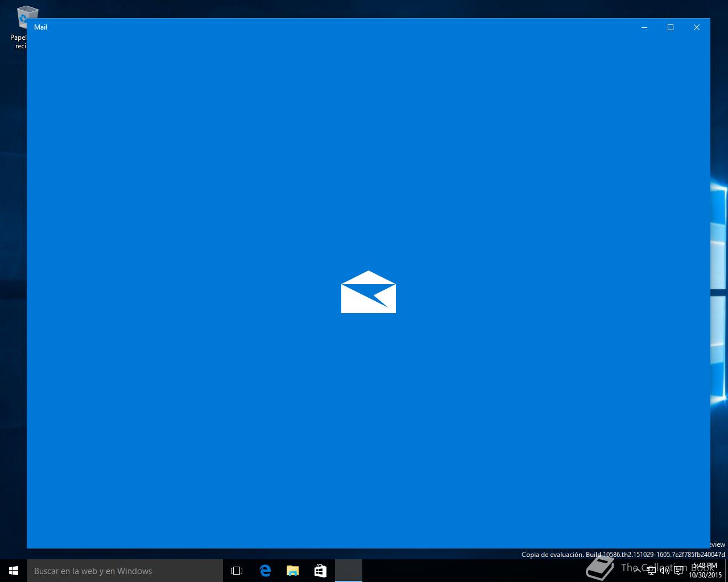Open the Windows Store taskbar icon
Image resolution: width=728 pixels, height=582 pixels.
click(x=320, y=571)
